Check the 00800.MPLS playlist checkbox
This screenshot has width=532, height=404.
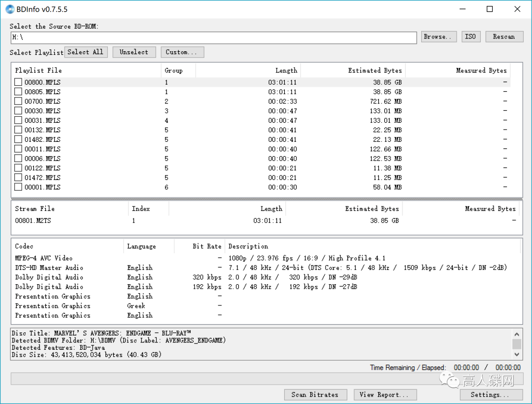(x=18, y=82)
